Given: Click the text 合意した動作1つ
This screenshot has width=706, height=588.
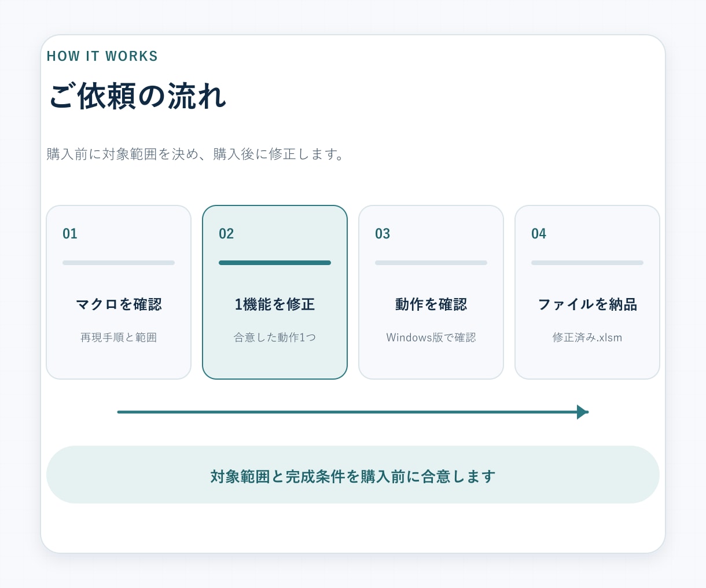Looking at the screenshot, I should [275, 337].
